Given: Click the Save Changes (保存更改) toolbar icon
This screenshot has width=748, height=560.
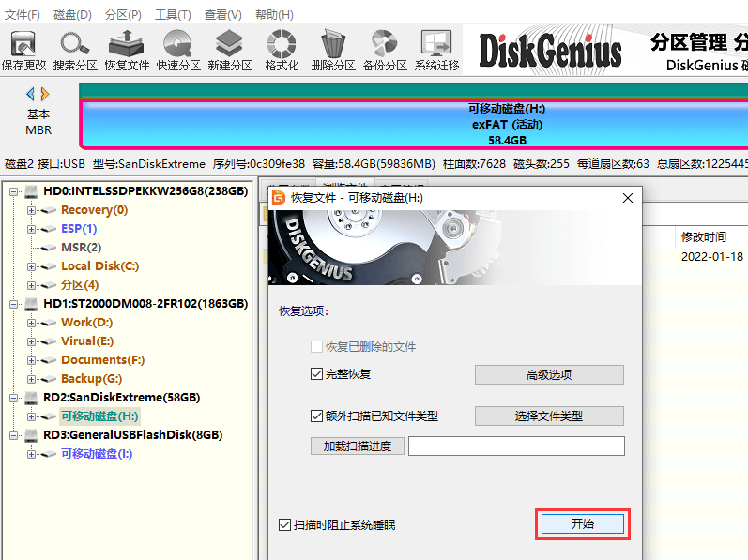Looking at the screenshot, I should click(23, 50).
